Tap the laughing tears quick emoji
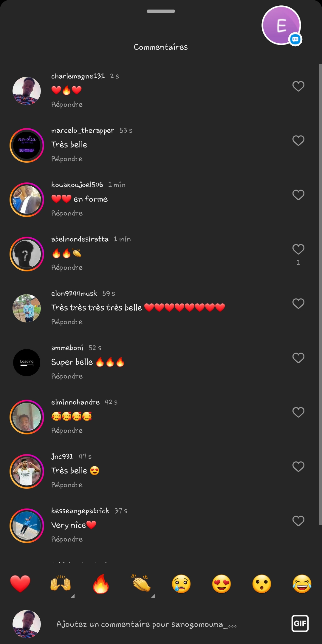This screenshot has height=644, width=322. 302,583
